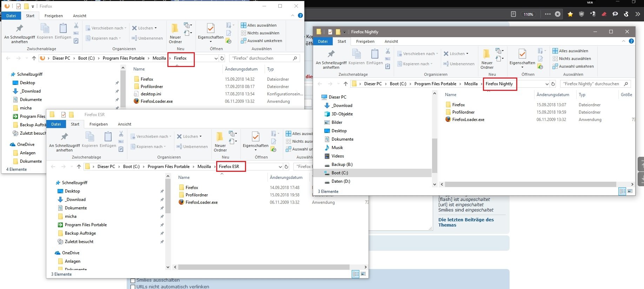Click the yellow bookmark star in the browser toolbar
Screen dimensions: 644x289
(x=570, y=14)
